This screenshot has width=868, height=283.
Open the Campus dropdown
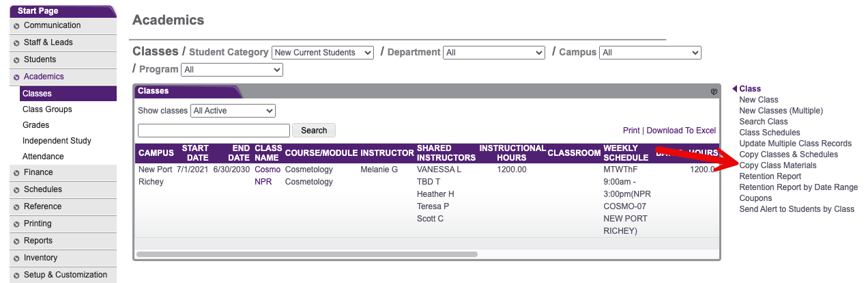point(650,53)
